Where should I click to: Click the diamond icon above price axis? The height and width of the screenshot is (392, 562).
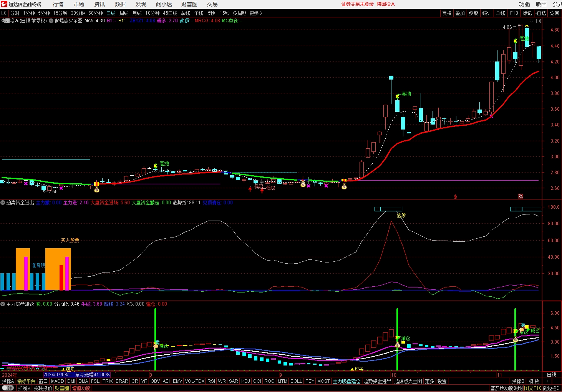click(x=531, y=21)
